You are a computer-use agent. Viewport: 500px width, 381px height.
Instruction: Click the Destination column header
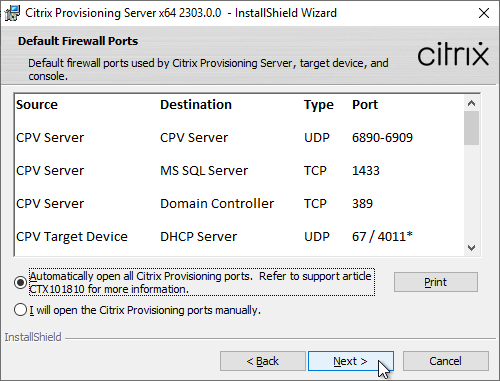pyautogui.click(x=196, y=105)
